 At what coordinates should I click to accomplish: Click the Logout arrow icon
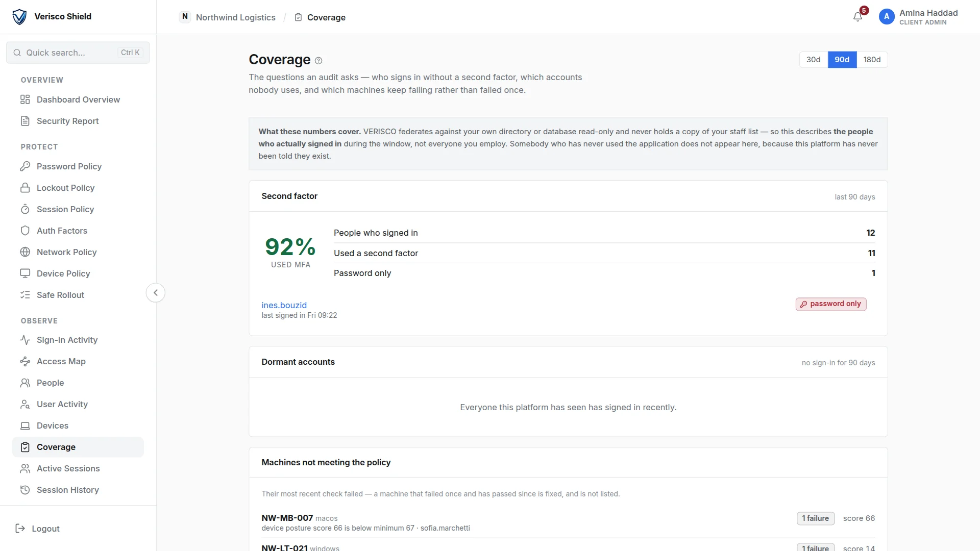pyautogui.click(x=20, y=529)
